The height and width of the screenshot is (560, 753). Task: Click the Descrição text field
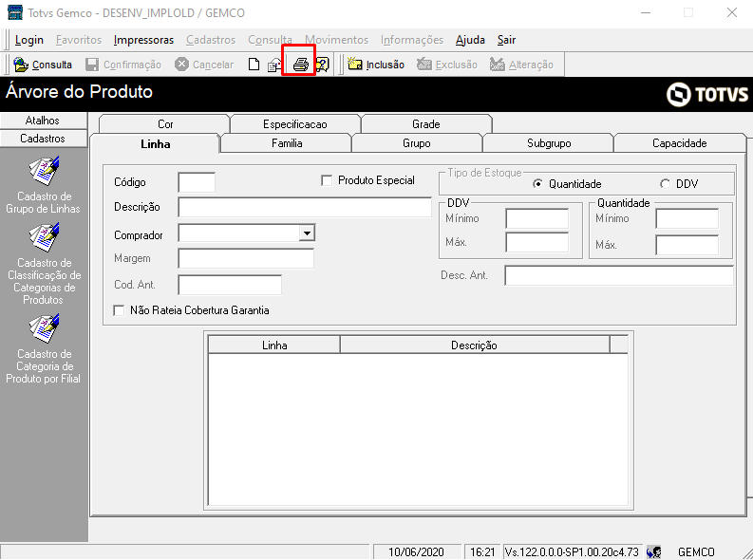305,208
